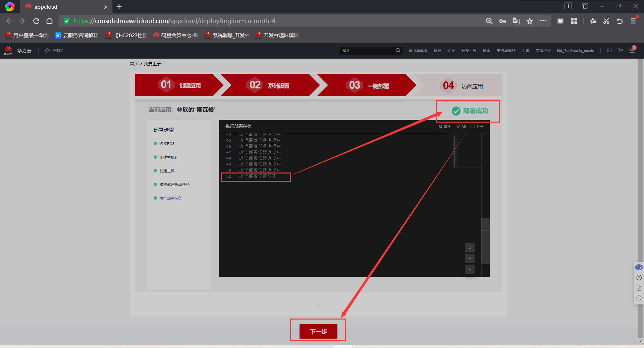
Task: Open the page translate icon
Action: pos(516,21)
